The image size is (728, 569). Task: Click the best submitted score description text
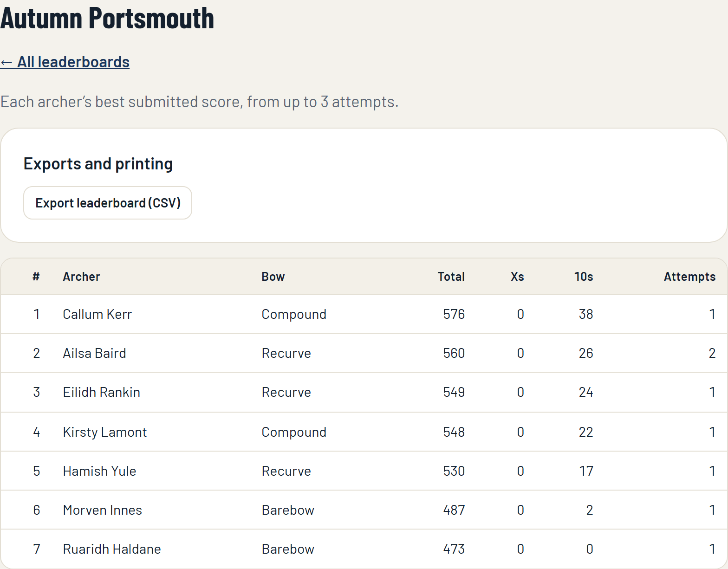coord(199,102)
